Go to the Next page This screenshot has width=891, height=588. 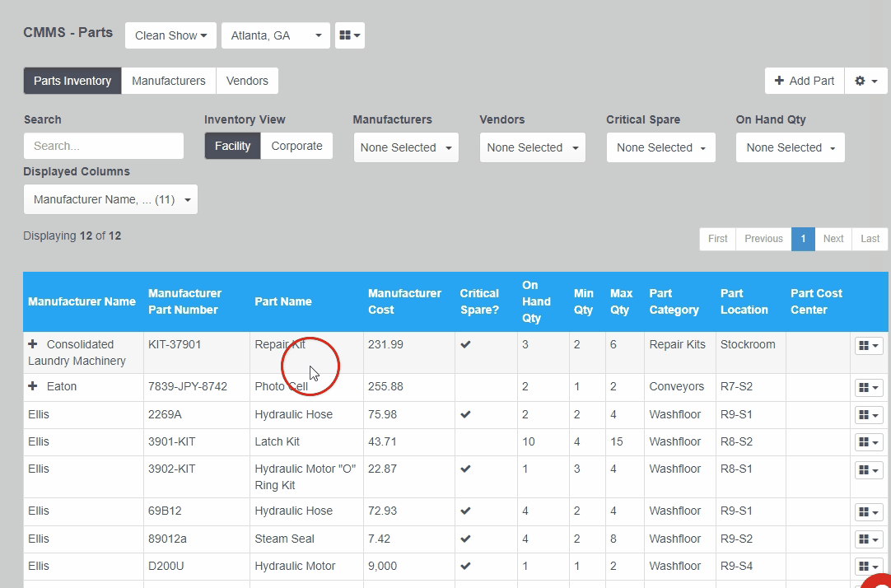[x=833, y=239]
